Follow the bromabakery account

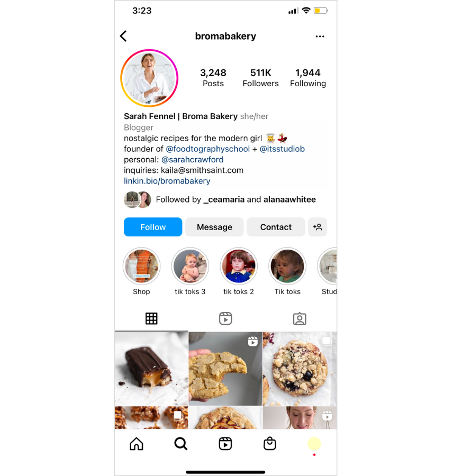point(153,227)
